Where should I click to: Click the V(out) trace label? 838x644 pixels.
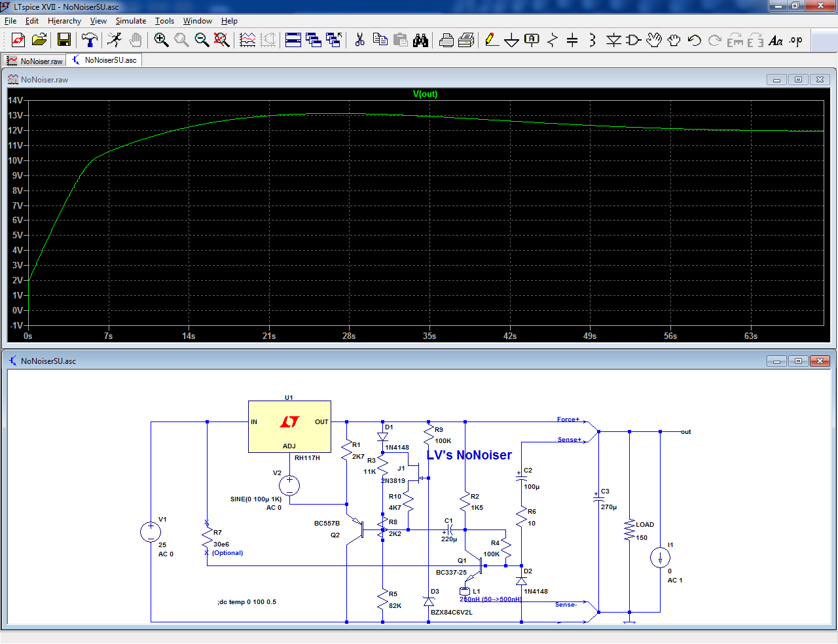point(425,94)
